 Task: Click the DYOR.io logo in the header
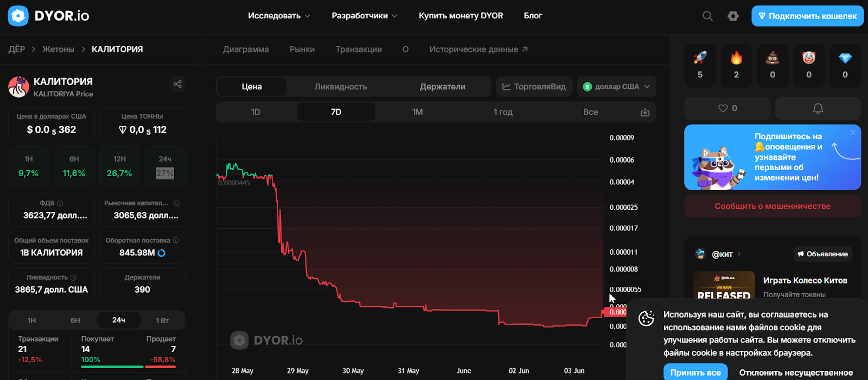pyautogui.click(x=49, y=16)
